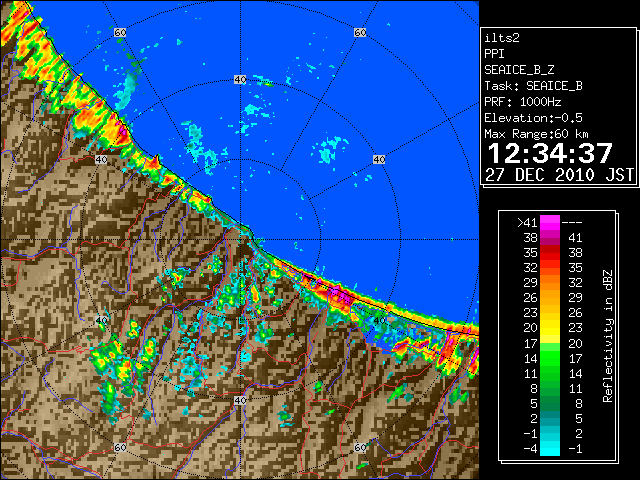Click the 'Max Range:60 km' line
Screen dimensions: 640x480
coord(537,134)
